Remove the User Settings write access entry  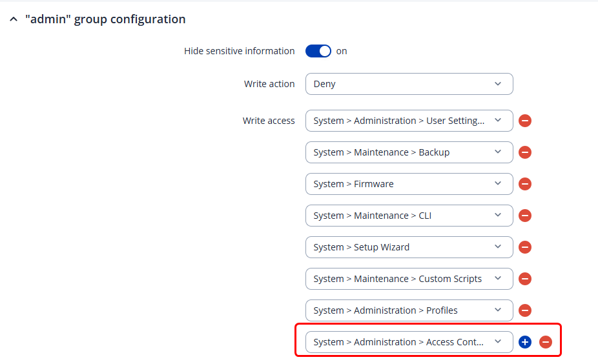tap(525, 121)
